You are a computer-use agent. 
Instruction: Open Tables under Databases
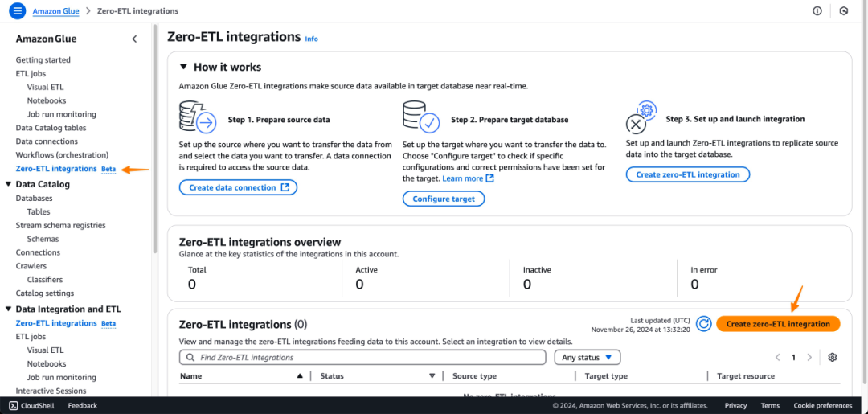pyautogui.click(x=39, y=212)
